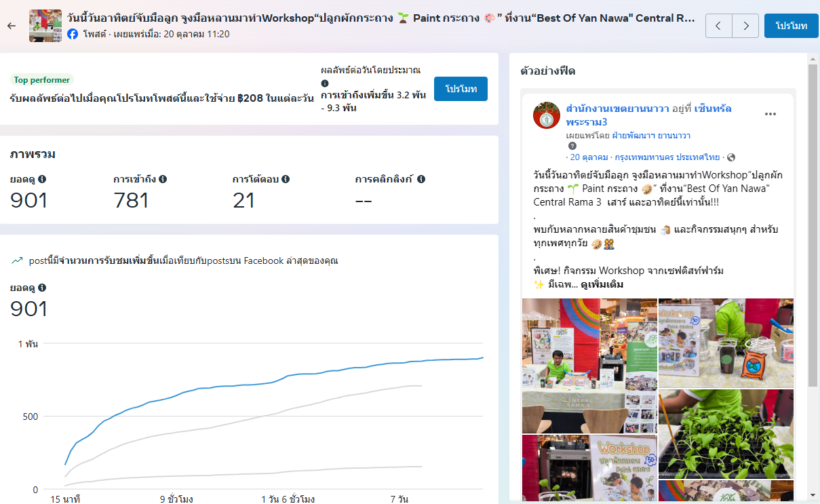Click the สำนักงานเขตยานนาวา page profile picture

[x=546, y=115]
